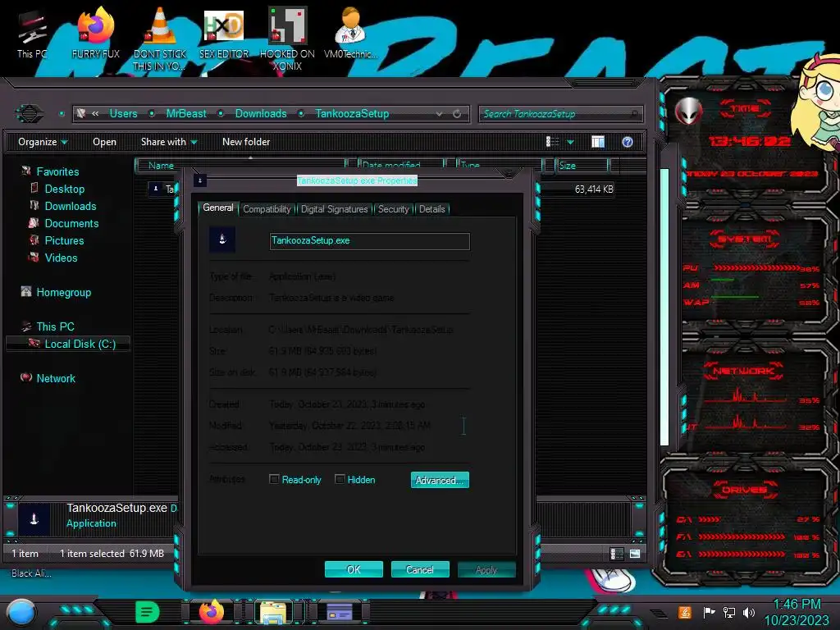840x630 pixels.
Task: Open the properties window taskbar button
Action: [340, 612]
